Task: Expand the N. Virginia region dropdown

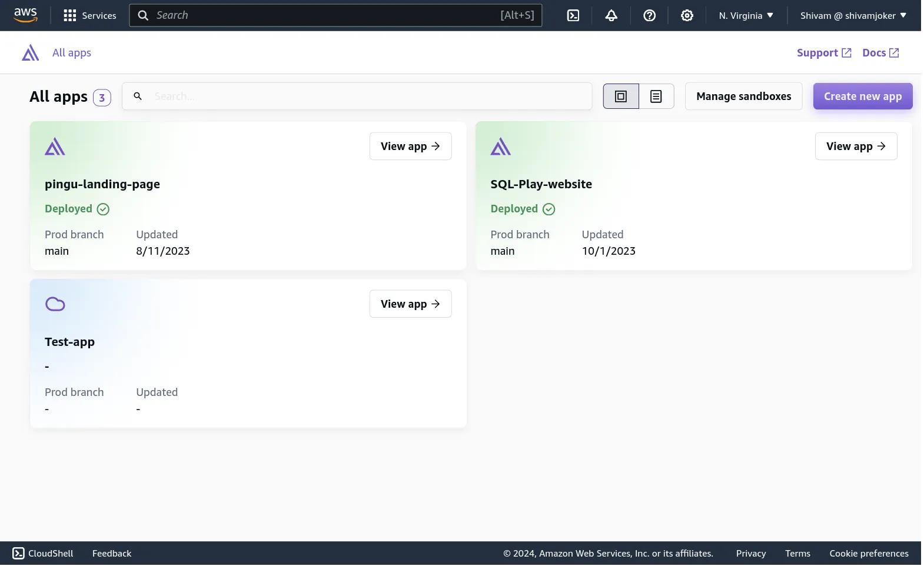Action: pos(746,16)
